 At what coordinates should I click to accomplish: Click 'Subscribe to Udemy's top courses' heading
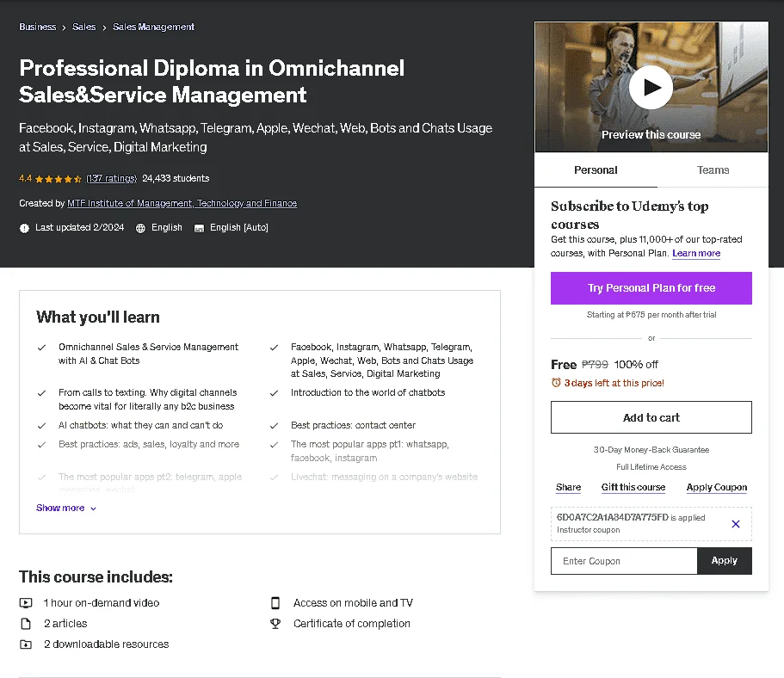[629, 215]
